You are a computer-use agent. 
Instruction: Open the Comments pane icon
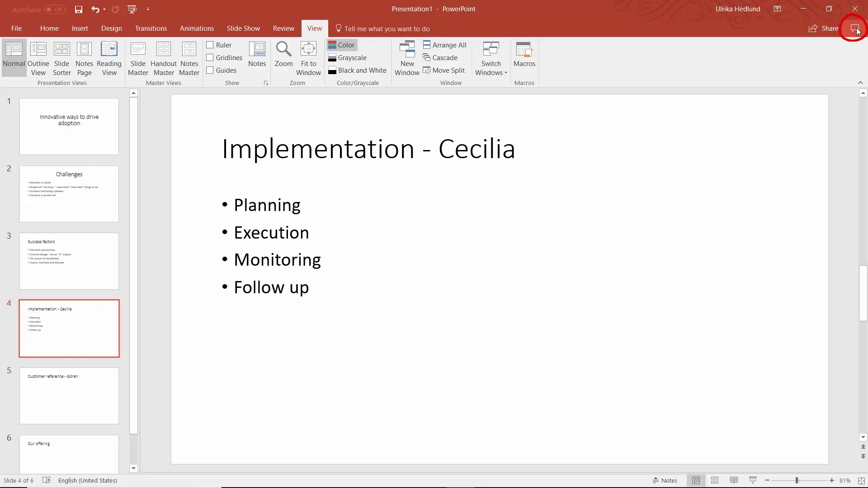coord(854,28)
